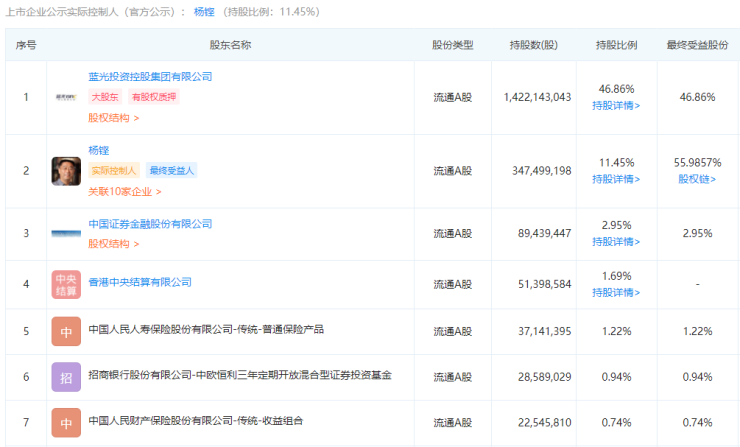Image resolution: width=740 pixels, height=447 pixels.
Task: Click the 实际控制人 tag
Action: [114, 171]
